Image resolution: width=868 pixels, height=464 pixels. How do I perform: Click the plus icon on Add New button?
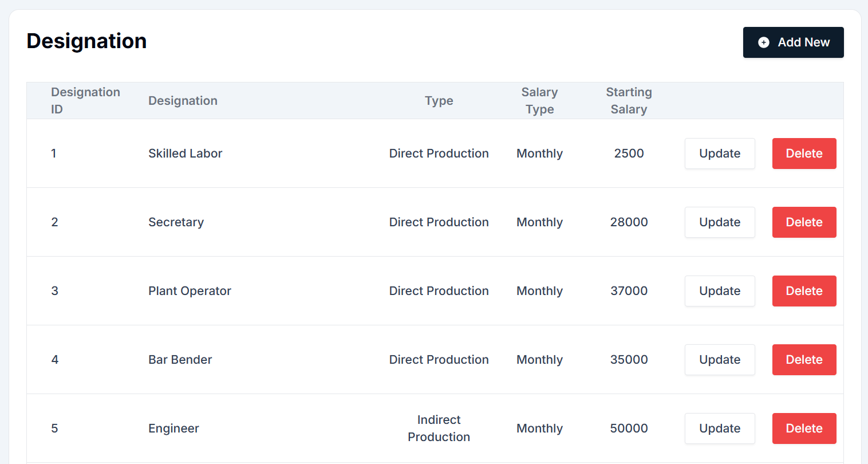(x=763, y=42)
